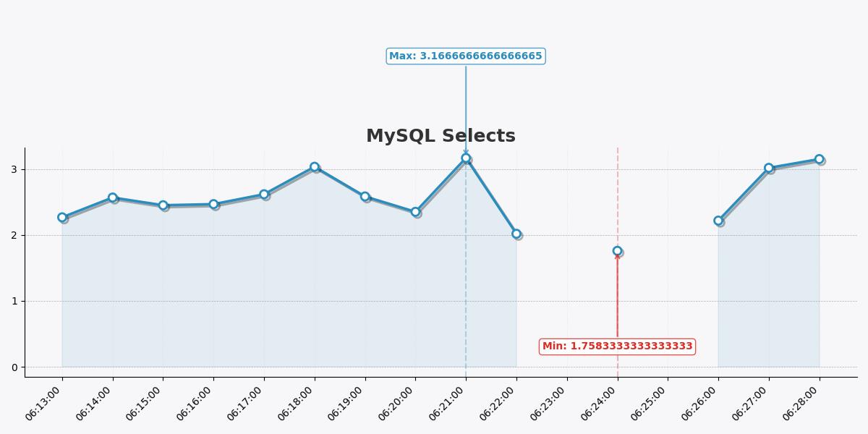Select the peak data point at 06:21:00

pyautogui.click(x=466, y=158)
